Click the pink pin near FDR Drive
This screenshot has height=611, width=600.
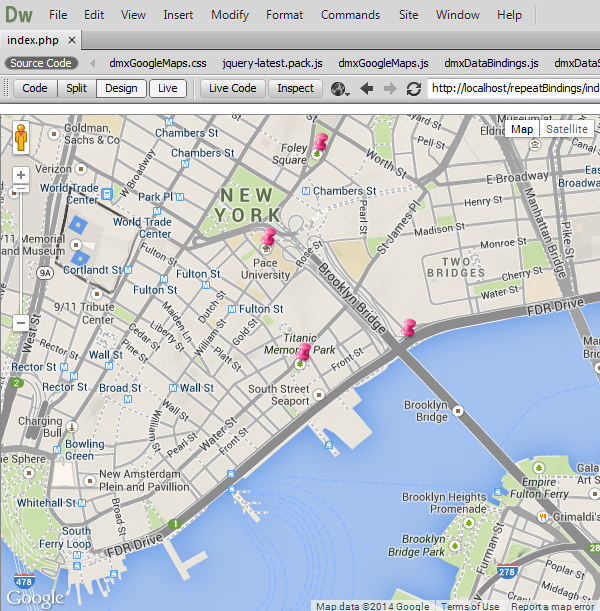(408, 327)
